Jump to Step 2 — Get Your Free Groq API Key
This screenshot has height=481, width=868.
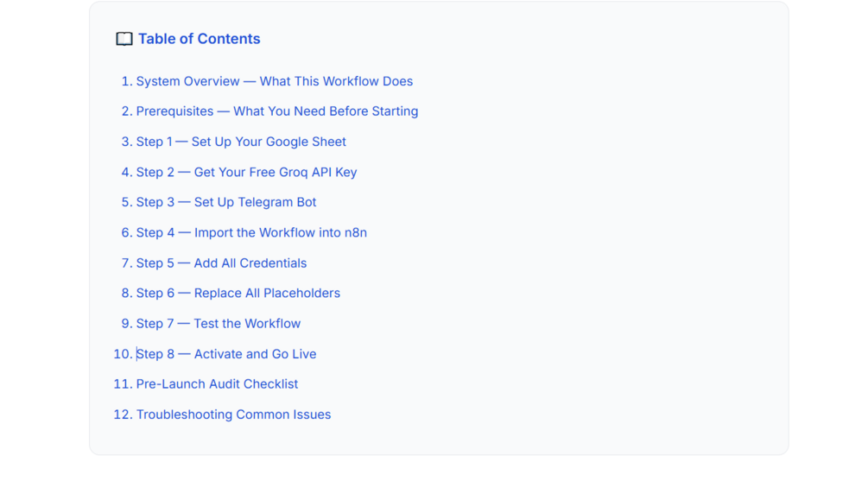[x=247, y=172]
